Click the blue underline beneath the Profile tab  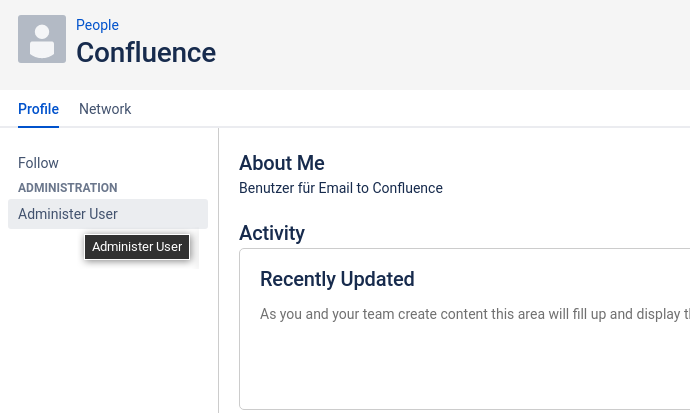[x=38, y=127]
